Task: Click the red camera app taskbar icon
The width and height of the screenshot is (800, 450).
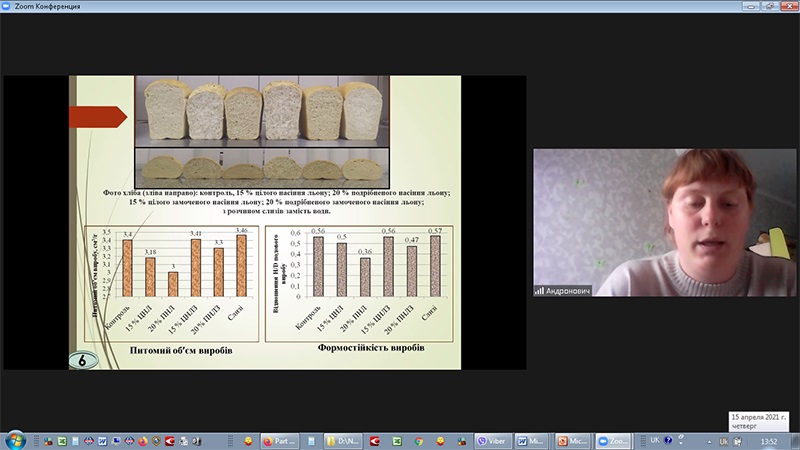Action: tap(374, 441)
